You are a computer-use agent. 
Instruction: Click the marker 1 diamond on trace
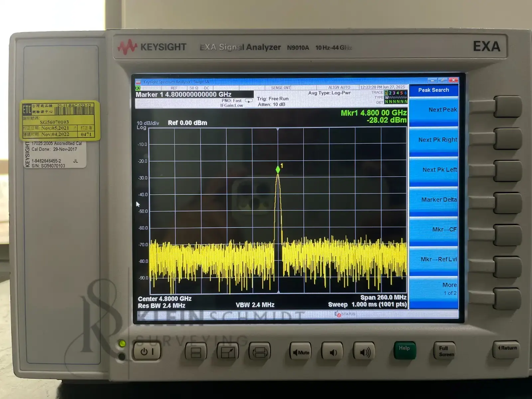[278, 170]
